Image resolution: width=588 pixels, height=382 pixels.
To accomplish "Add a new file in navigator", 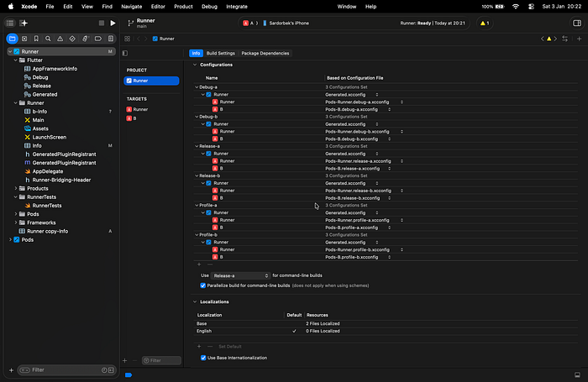I will pyautogui.click(x=11, y=370).
